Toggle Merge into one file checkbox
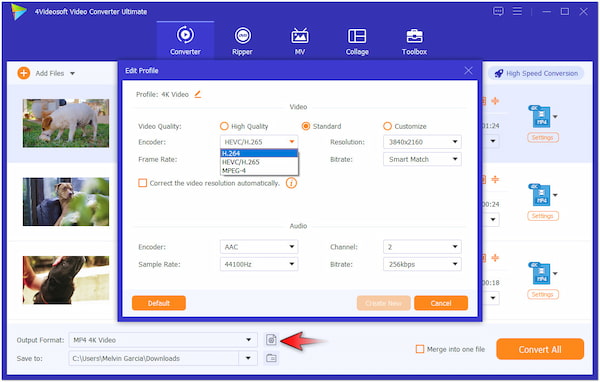 pos(420,349)
